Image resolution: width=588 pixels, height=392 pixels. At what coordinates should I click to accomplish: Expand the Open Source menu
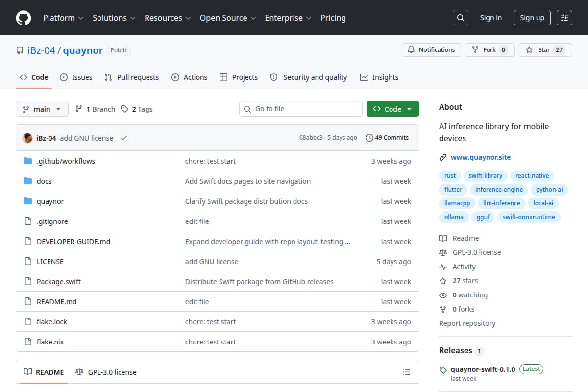pyautogui.click(x=227, y=18)
